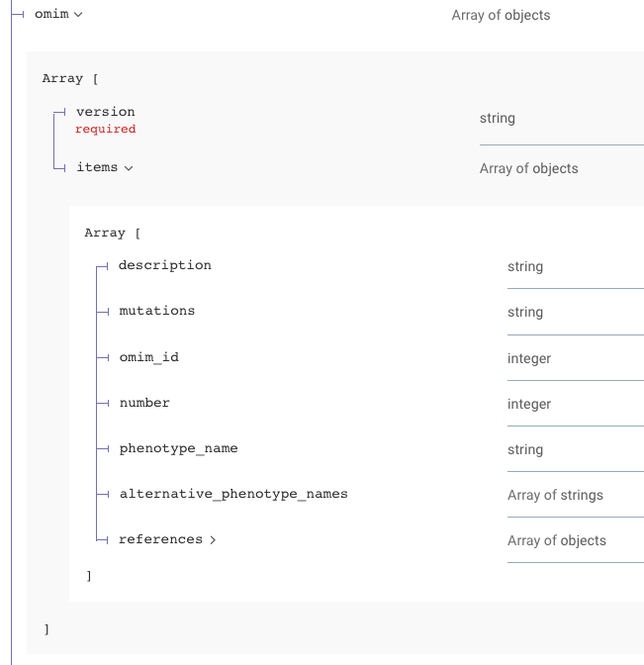Click the integer type next to omim_id
The height and width of the screenshot is (665, 644).
529,359
